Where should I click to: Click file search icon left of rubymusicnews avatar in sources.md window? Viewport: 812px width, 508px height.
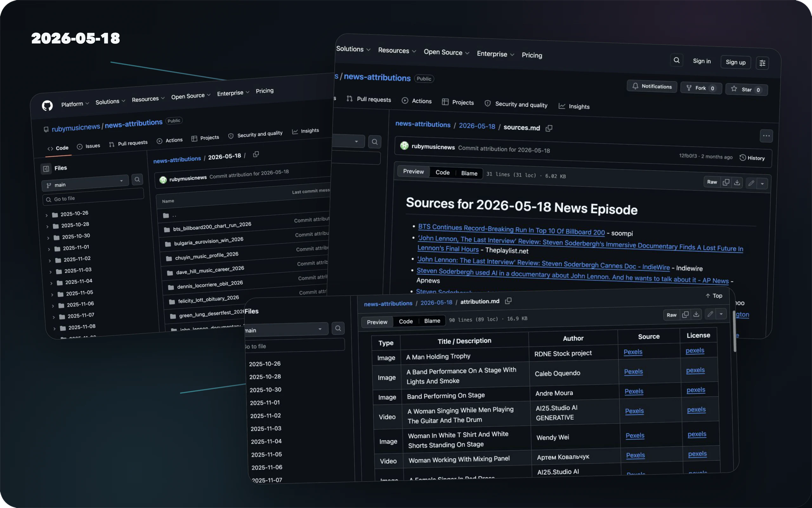pos(375,142)
